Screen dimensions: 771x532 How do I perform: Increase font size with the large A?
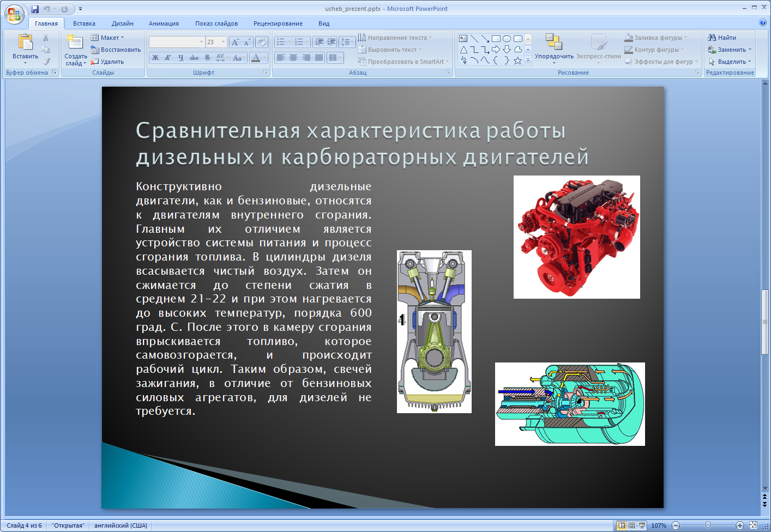pyautogui.click(x=235, y=42)
